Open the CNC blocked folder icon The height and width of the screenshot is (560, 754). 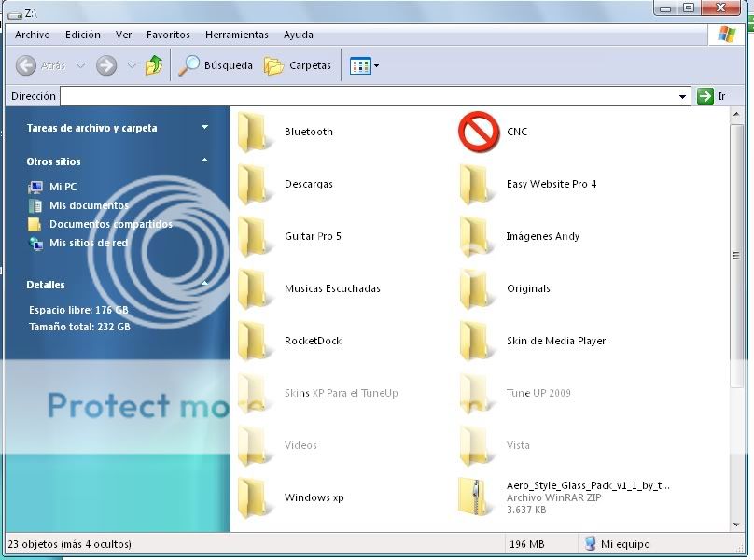[479, 132]
